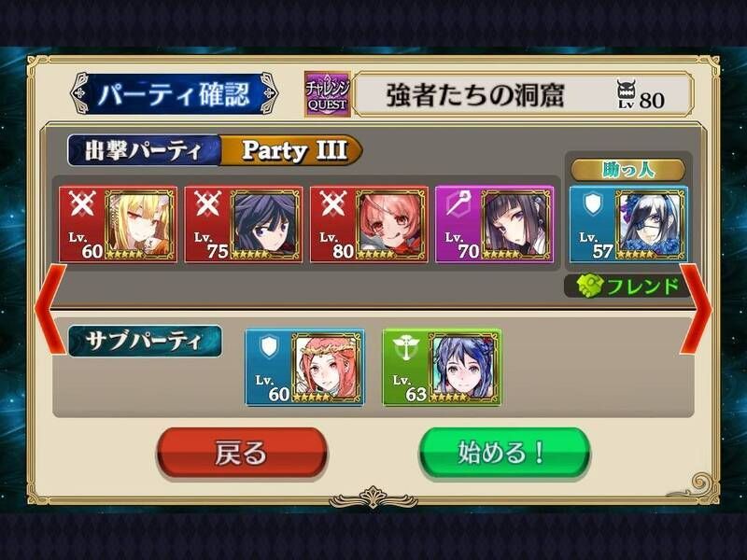The width and height of the screenshot is (747, 560).
Task: Tap the サブパーティ sub party label
Action: 145,341
